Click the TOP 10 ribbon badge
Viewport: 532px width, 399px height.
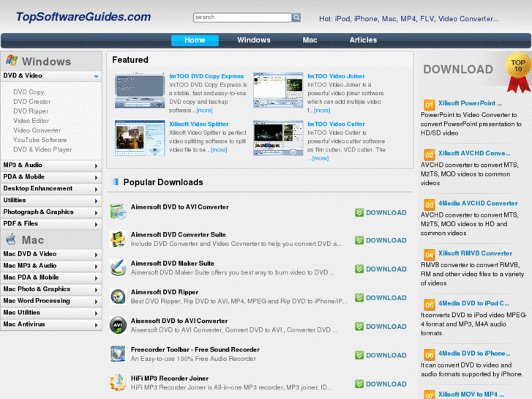[x=518, y=72]
